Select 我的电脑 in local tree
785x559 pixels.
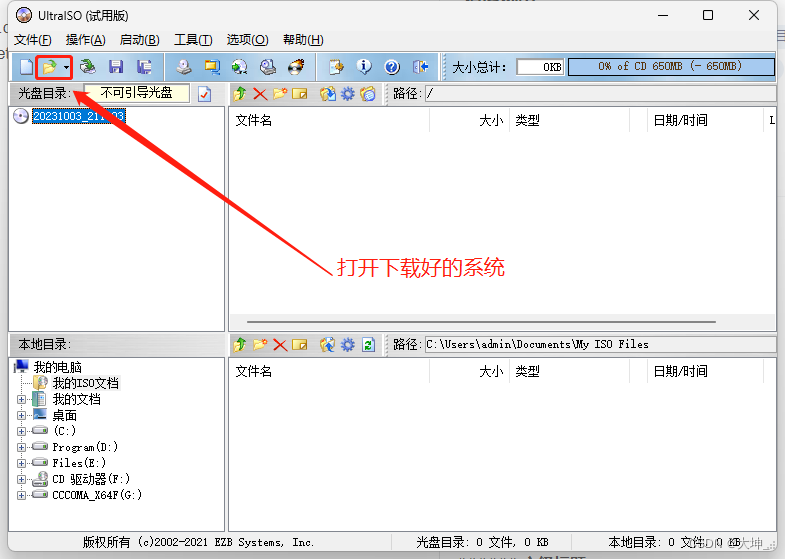click(57, 367)
